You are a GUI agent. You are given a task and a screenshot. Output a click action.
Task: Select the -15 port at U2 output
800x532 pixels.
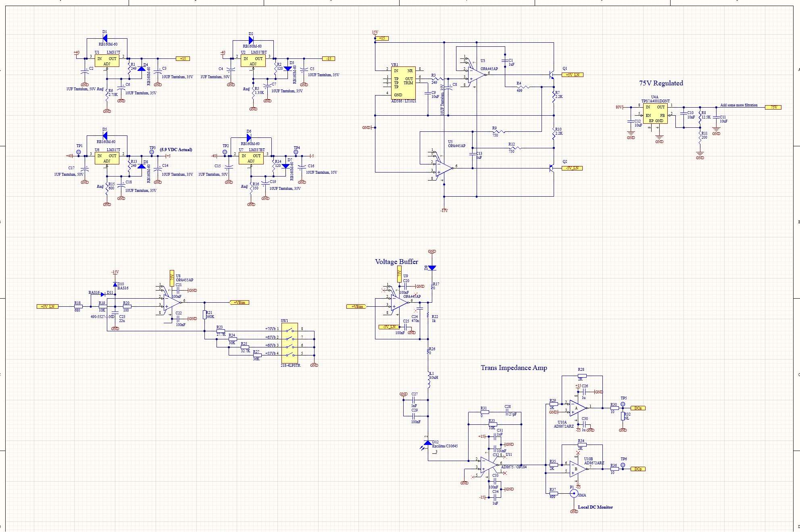329,59
